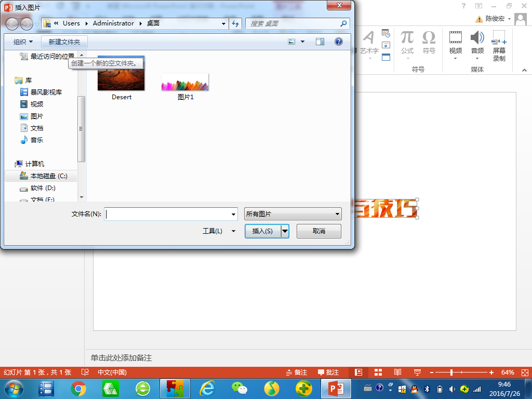Image resolution: width=532 pixels, height=399 pixels.
Task: Click Users in the address path
Action: (x=71, y=23)
